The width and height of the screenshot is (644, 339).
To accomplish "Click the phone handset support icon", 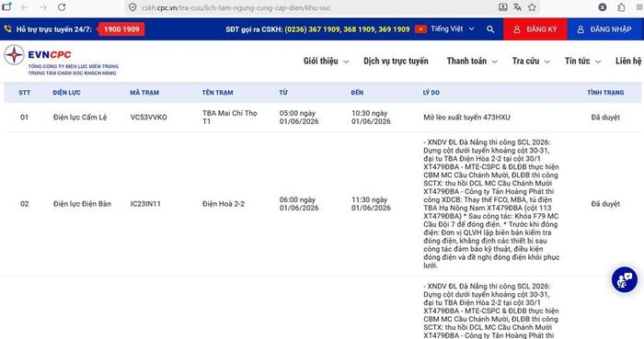I will pos(7,29).
